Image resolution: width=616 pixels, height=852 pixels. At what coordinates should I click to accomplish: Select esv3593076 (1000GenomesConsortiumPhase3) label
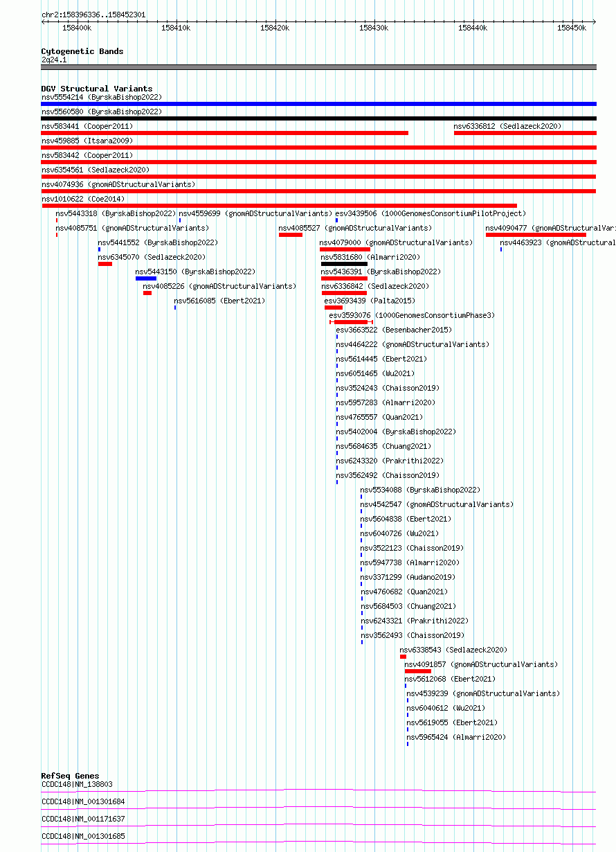click(x=413, y=316)
